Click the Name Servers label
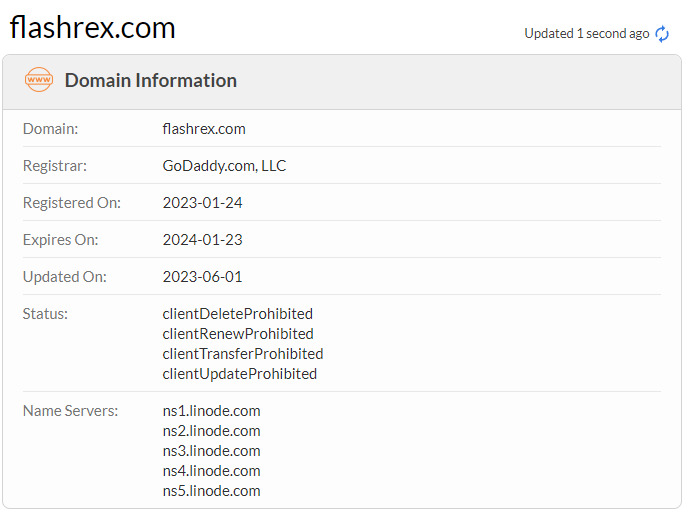Screen dimensions: 690x521 [70, 411]
